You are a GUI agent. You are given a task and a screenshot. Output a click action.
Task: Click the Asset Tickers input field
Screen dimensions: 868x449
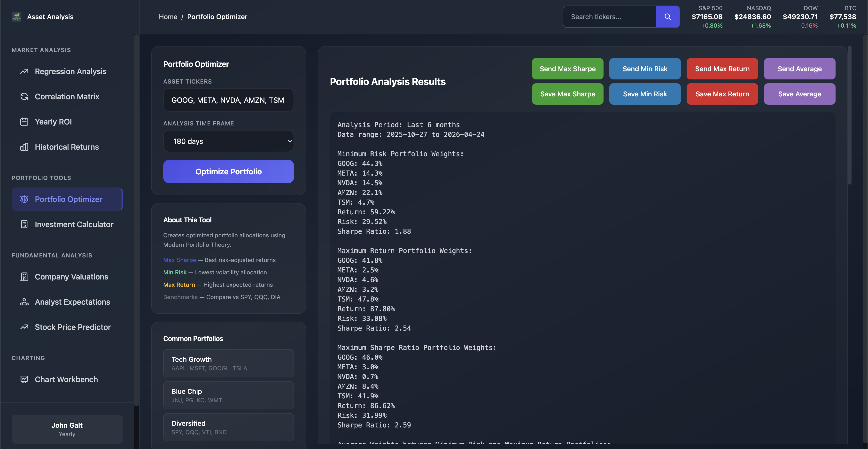[x=228, y=100]
